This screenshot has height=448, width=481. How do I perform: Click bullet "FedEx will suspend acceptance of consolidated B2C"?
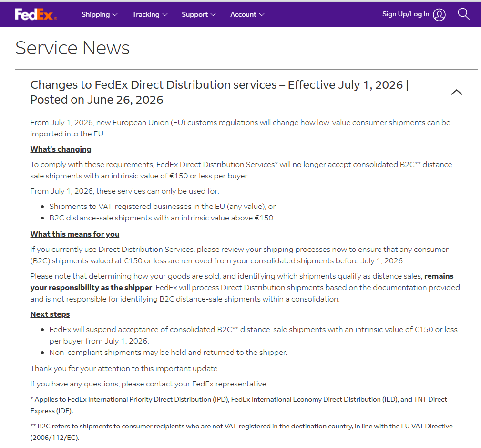[254, 335]
